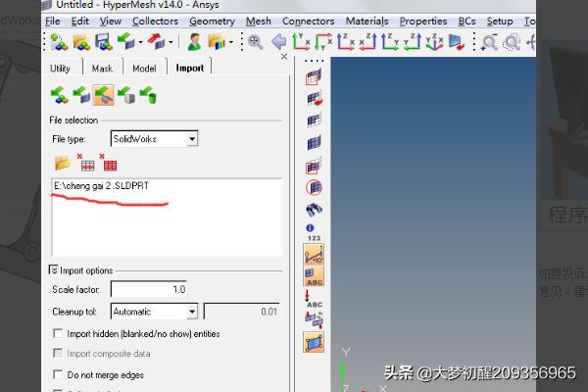Toggle Import composite data checkbox
The height and width of the screenshot is (392, 588).
tap(58, 353)
